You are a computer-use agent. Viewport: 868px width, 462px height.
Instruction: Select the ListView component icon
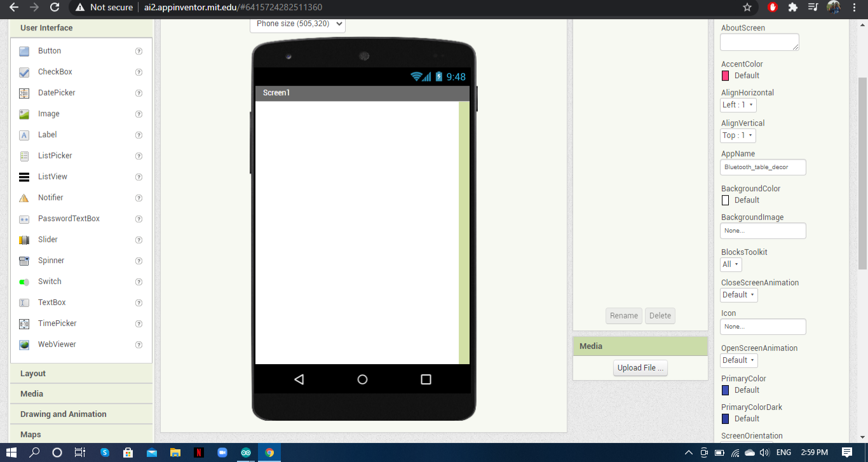point(24,177)
